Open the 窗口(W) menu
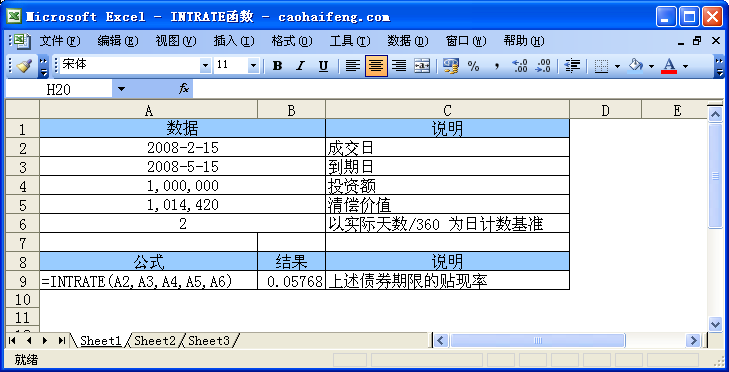This screenshot has width=729, height=372. pos(466,41)
